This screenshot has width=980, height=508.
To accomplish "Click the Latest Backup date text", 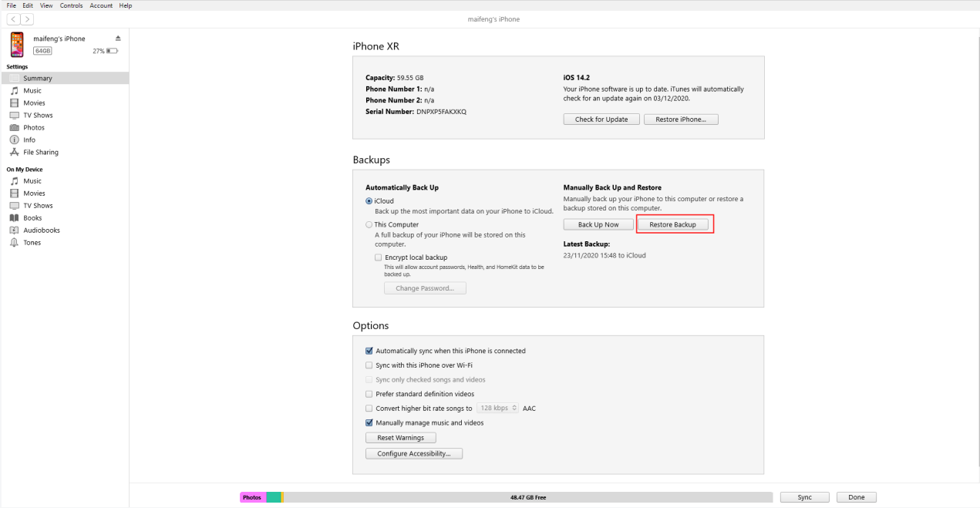I will pyautogui.click(x=605, y=255).
